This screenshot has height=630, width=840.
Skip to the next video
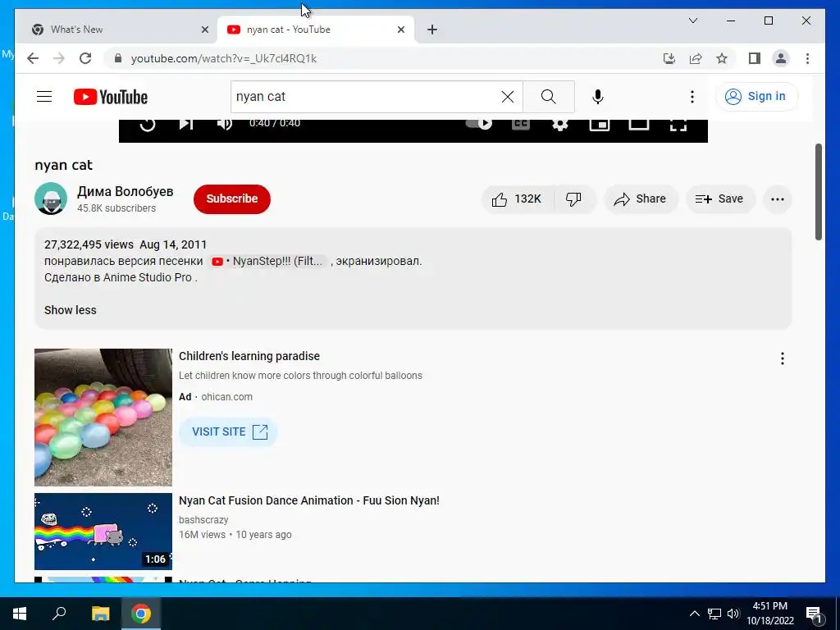tap(186, 124)
